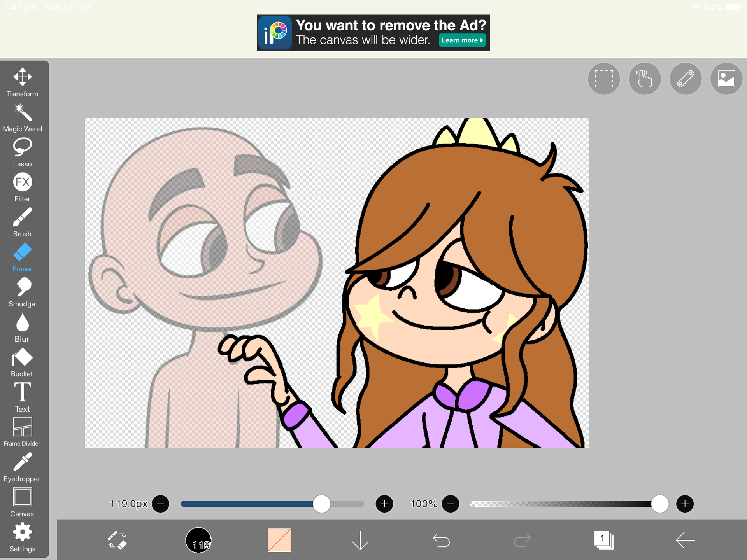Select the Text tool
Image resolution: width=747 pixels, height=560 pixels.
(x=22, y=397)
